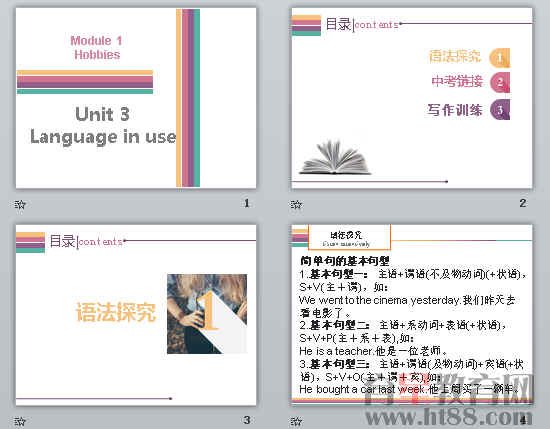
Task: Select slide 4 basic sentence patterns thumbnail
Action: [x=412, y=315]
